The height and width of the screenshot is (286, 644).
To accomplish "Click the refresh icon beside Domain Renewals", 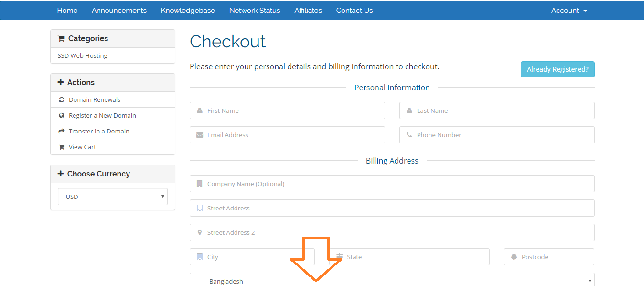I will coord(61,100).
